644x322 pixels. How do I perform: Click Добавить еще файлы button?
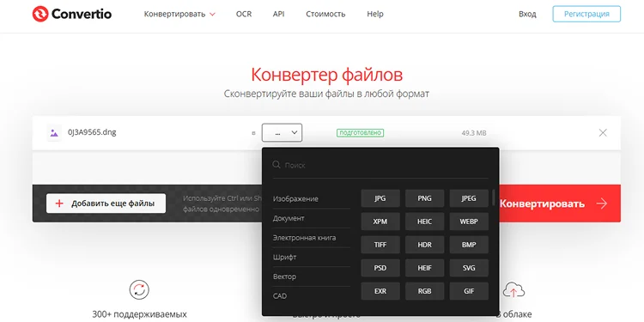[106, 204]
